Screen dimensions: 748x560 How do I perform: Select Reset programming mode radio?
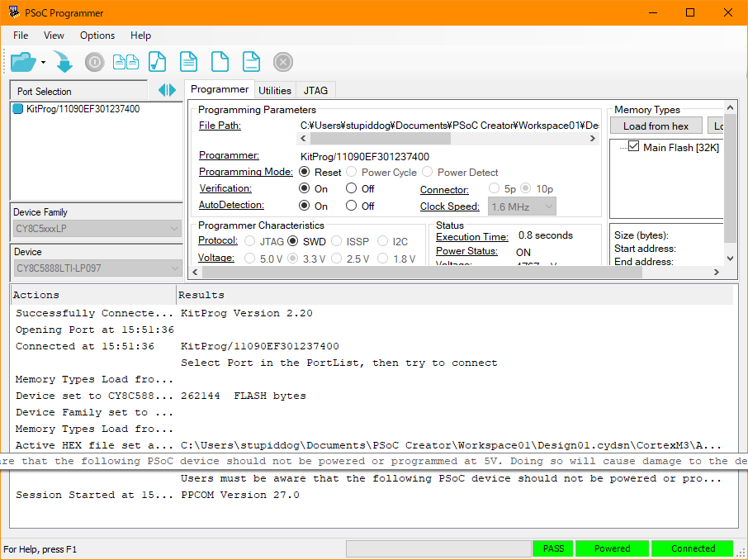click(305, 172)
